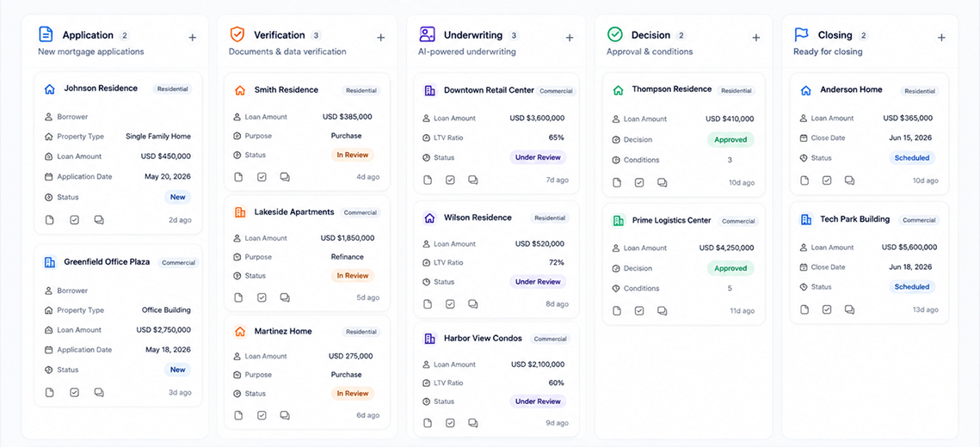Screen dimensions: 980x447
Task: Open comments icon on Harbor View Condos card
Action: point(473,423)
